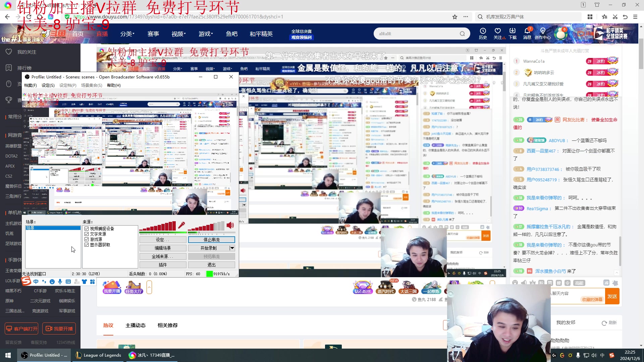Image resolution: width=644 pixels, height=362 pixels.
Task: Uncheck 显示器获取 in the OBS sources list
Action: click(87, 245)
